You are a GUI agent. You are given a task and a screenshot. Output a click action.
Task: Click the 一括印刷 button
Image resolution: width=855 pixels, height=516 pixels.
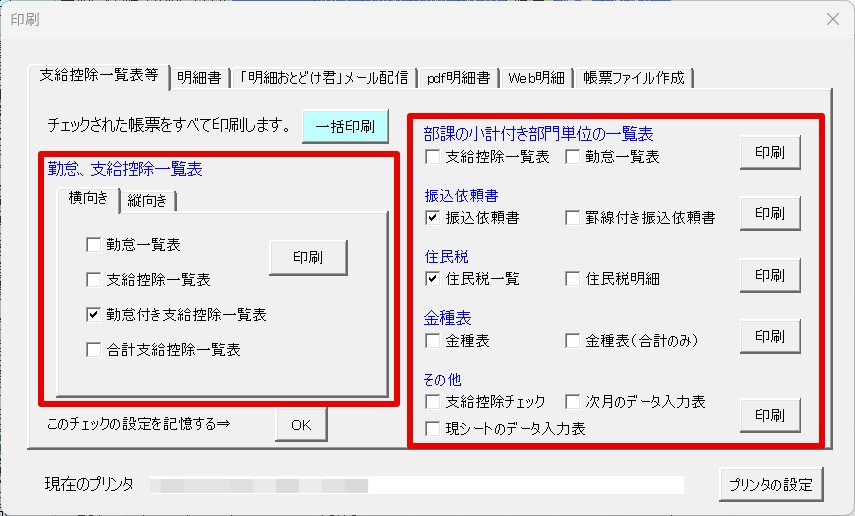click(x=345, y=127)
